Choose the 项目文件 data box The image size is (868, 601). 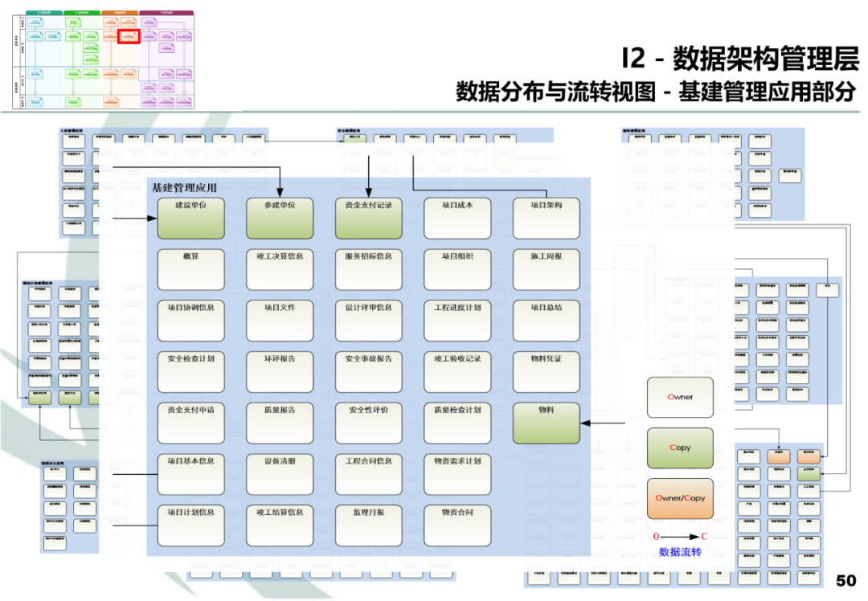click(280, 321)
